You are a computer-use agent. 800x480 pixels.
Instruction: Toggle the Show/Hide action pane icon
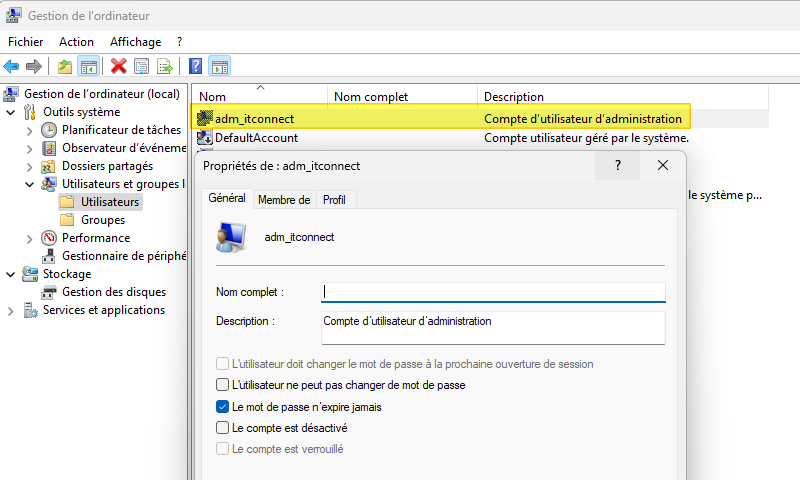coord(220,66)
